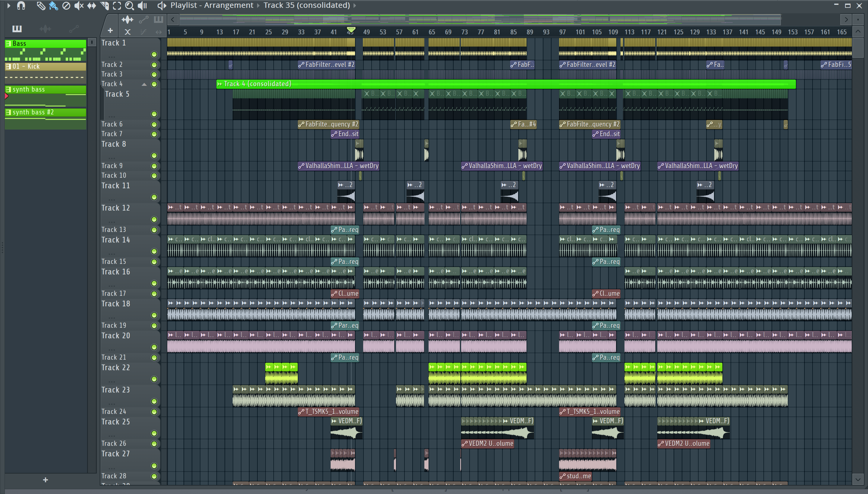The height and width of the screenshot is (494, 868).
Task: Click the picker panel scrollbar handle
Action: tap(92, 42)
